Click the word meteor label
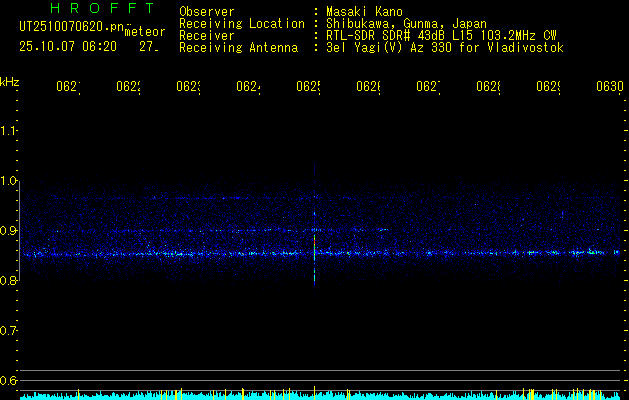 145,31
